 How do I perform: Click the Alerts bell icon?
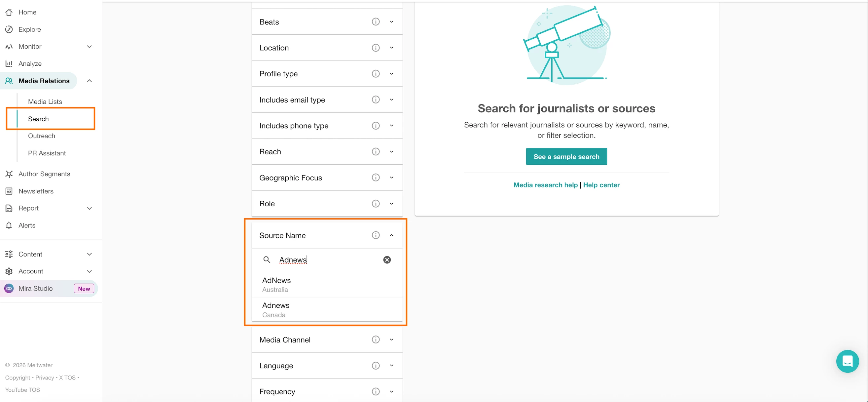click(x=9, y=225)
